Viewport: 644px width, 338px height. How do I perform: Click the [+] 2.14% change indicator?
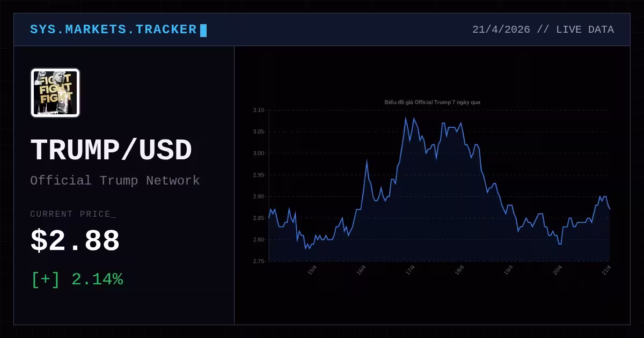coord(77,279)
